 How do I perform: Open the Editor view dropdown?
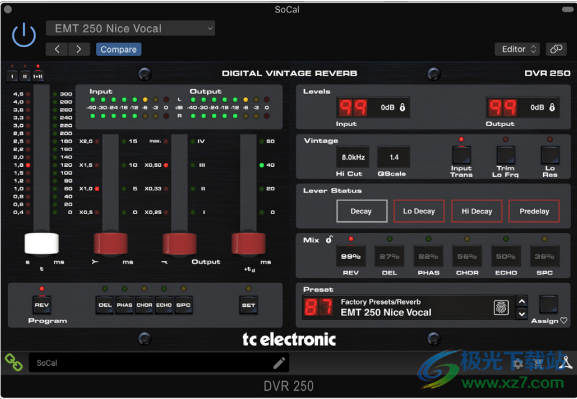pos(517,49)
